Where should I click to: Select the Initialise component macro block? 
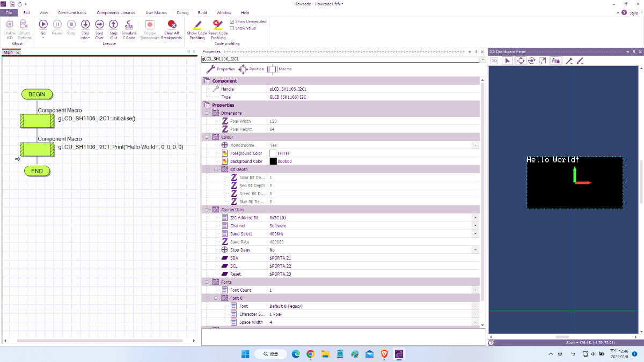pyautogui.click(x=37, y=121)
